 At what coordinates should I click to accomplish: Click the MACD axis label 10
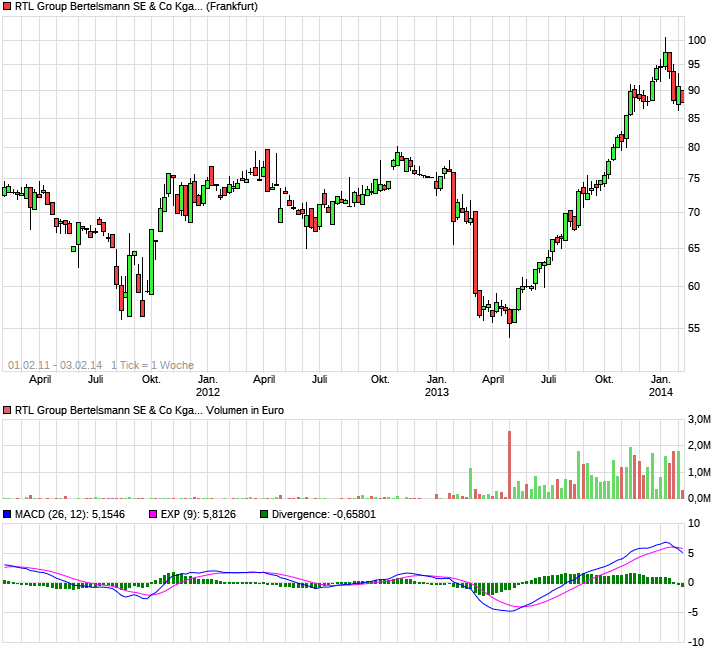pyautogui.click(x=694, y=523)
